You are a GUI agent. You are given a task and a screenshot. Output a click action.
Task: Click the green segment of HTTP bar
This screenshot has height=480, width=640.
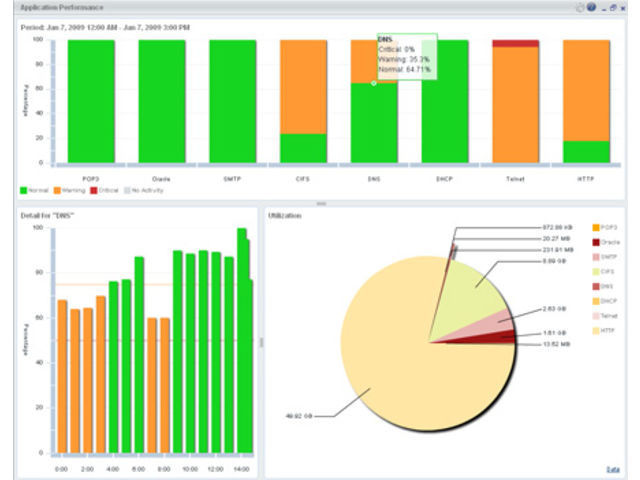[x=587, y=151]
